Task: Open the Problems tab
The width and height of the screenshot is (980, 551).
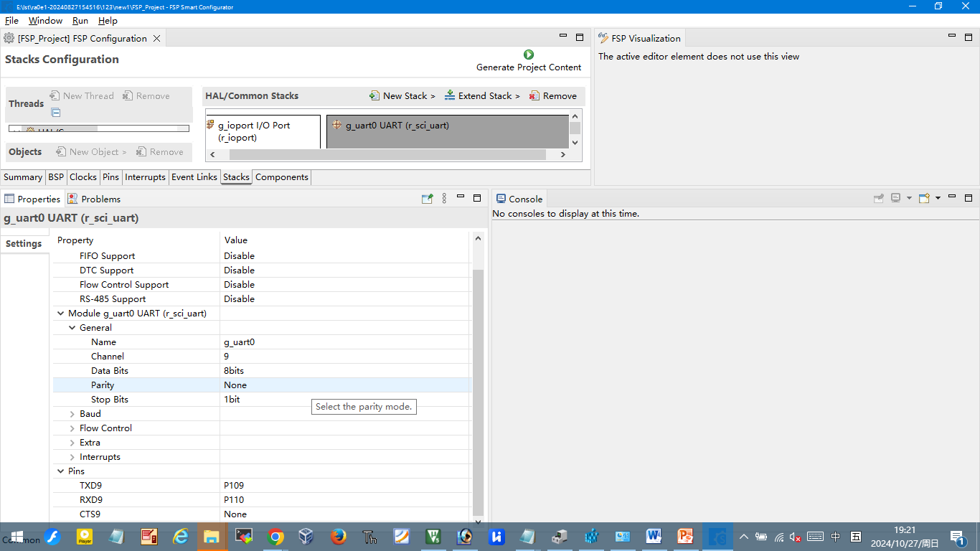Action: tap(94, 199)
